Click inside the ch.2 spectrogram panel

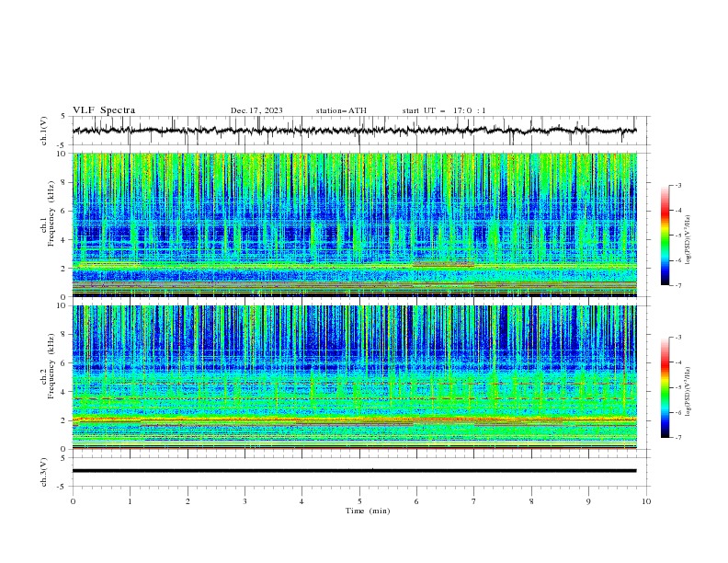coord(354,377)
